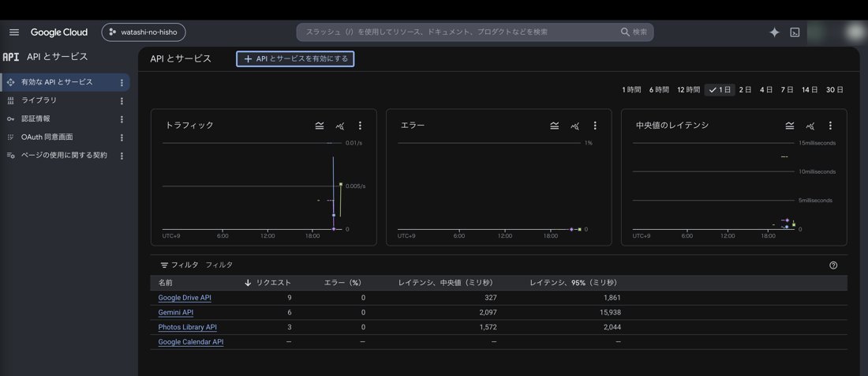
Task: Select the 14 日 time range
Action: coord(810,90)
